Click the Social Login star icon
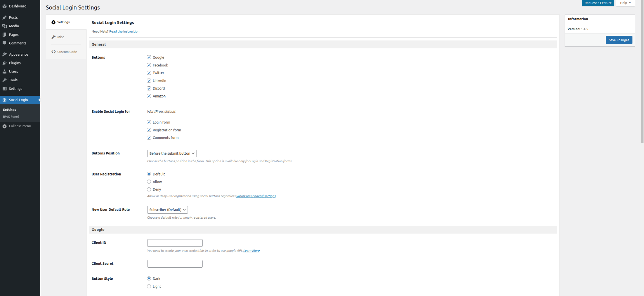Screen dimensions: 644x296 [x=5, y=100]
